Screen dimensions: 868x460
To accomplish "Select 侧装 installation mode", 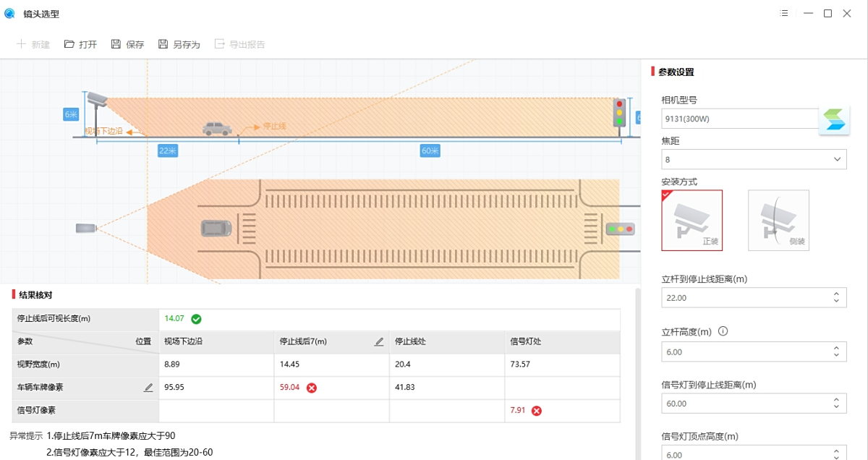I will click(x=778, y=220).
